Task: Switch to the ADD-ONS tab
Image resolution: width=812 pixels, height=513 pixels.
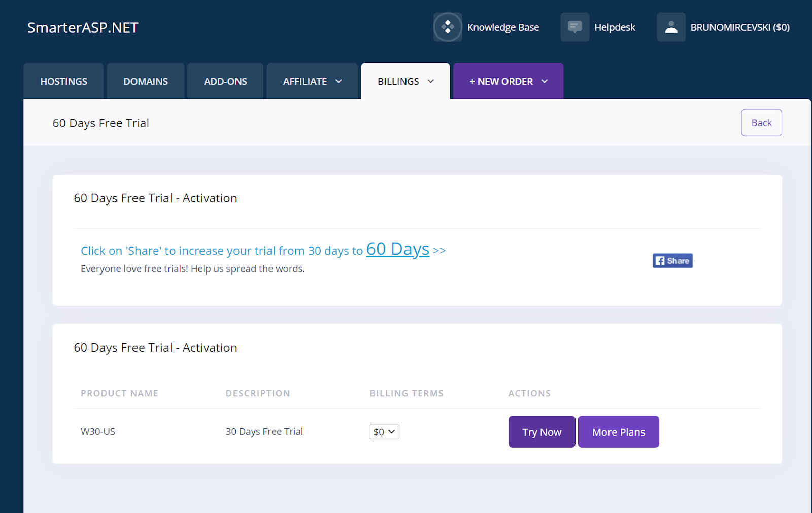Action: [x=225, y=81]
